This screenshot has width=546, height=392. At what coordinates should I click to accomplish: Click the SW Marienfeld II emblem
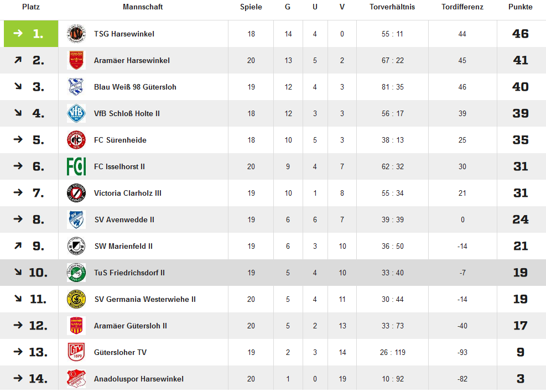[76, 246]
